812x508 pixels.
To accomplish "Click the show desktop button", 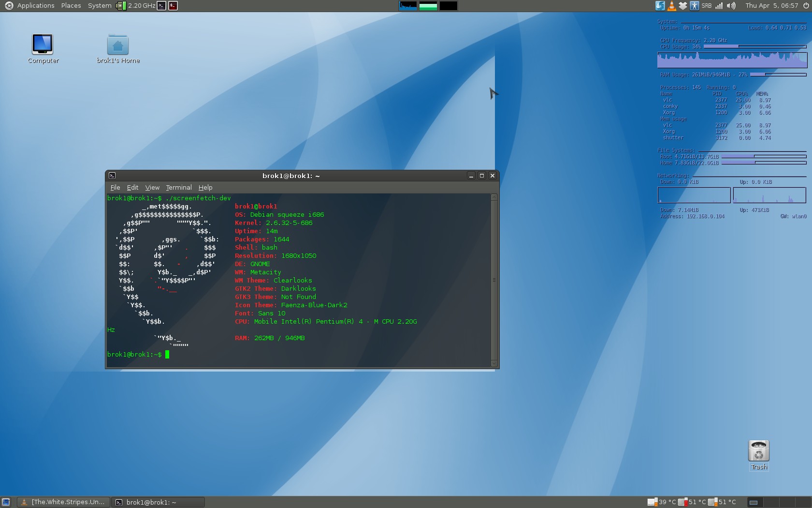I will [6, 502].
